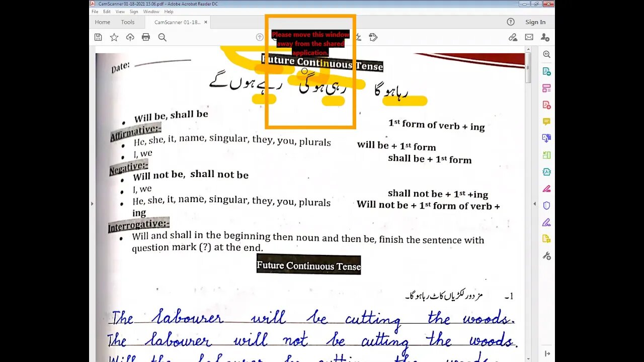Open Combine Files tool in right pane
Viewport: 644px width, 362px height.
[546, 138]
